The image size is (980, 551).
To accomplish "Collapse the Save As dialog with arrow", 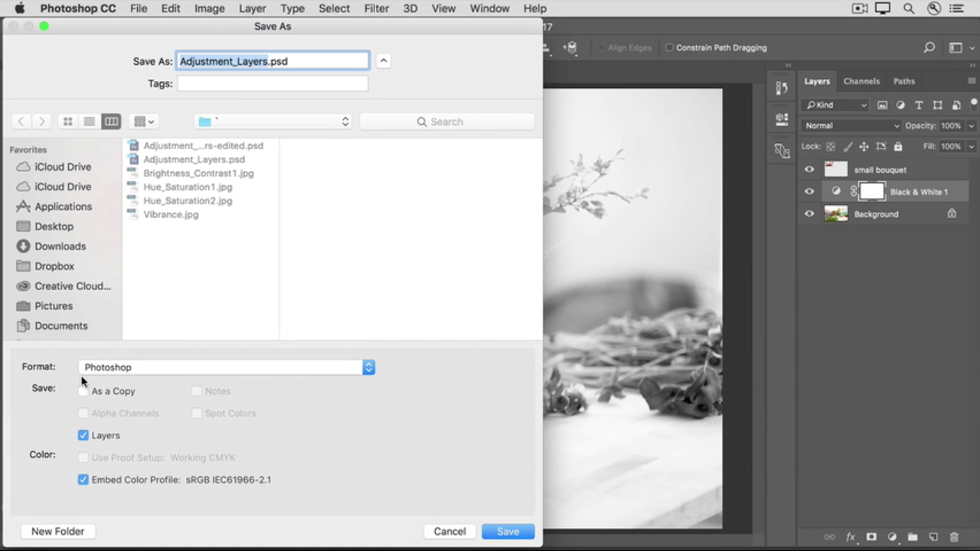I will click(x=384, y=61).
